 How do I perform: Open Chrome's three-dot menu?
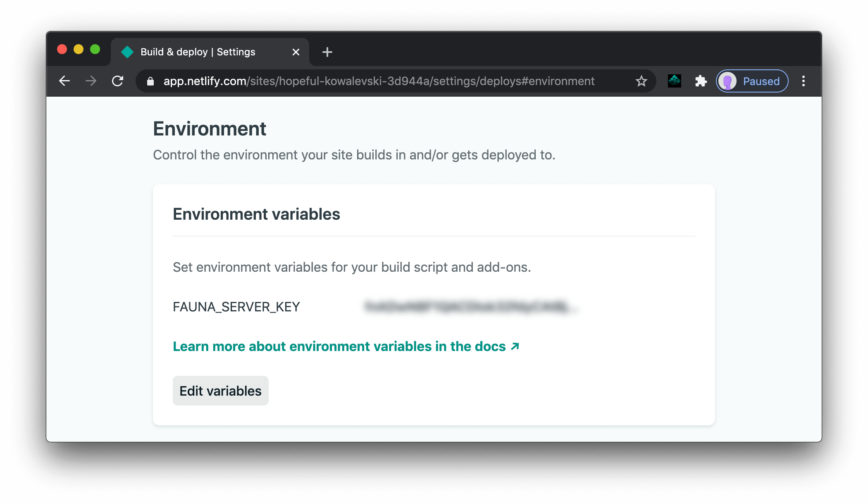click(804, 81)
